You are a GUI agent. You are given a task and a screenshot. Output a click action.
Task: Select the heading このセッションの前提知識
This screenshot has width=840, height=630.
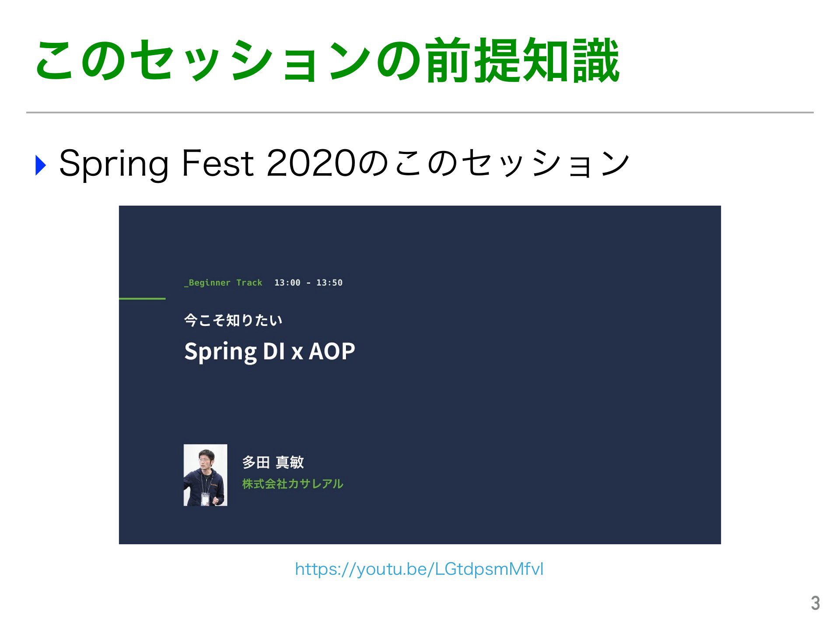[327, 60]
